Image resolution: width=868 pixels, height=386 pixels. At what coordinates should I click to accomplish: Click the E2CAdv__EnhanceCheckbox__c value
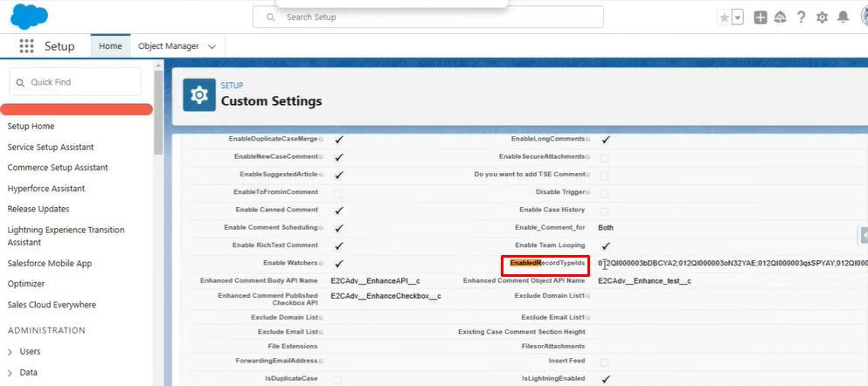pos(385,296)
